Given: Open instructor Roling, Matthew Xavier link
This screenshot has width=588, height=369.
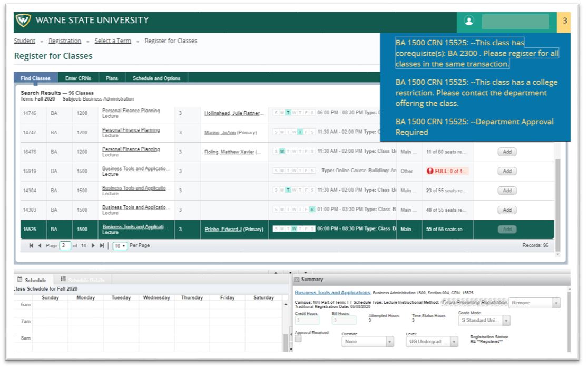Looking at the screenshot, I should [x=229, y=152].
